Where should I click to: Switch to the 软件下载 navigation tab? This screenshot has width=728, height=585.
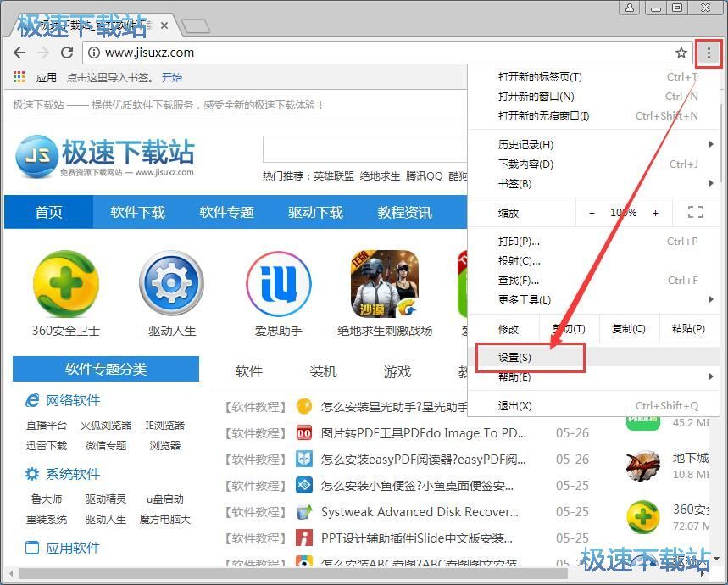[x=138, y=212]
